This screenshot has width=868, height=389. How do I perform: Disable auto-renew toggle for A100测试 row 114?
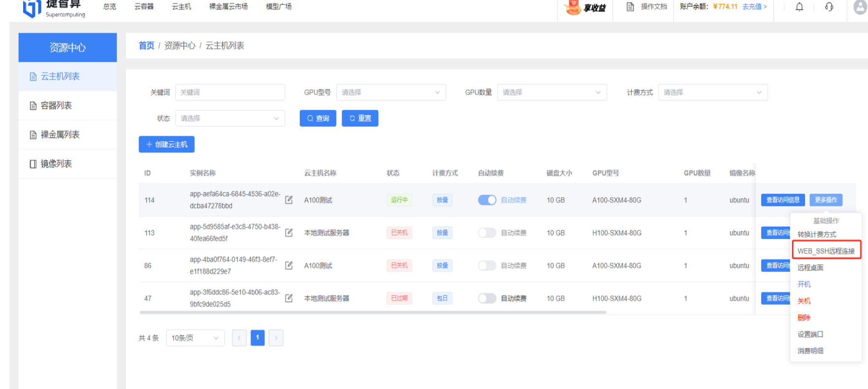487,200
